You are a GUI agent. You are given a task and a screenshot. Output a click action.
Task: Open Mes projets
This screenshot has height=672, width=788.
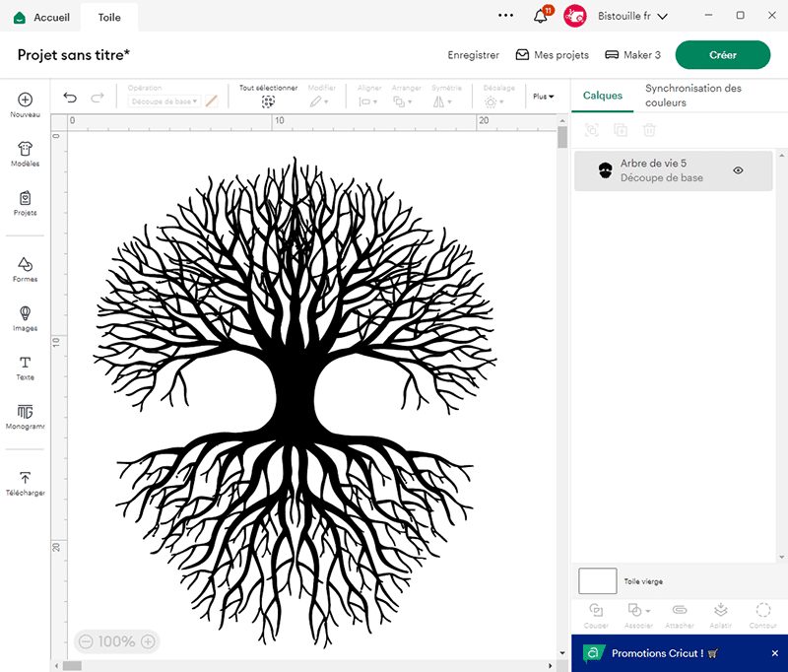click(x=553, y=55)
